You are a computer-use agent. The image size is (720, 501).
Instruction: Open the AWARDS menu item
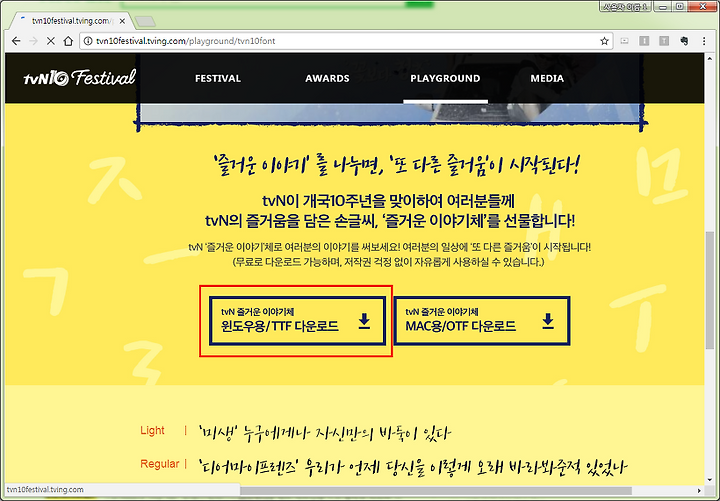click(327, 78)
